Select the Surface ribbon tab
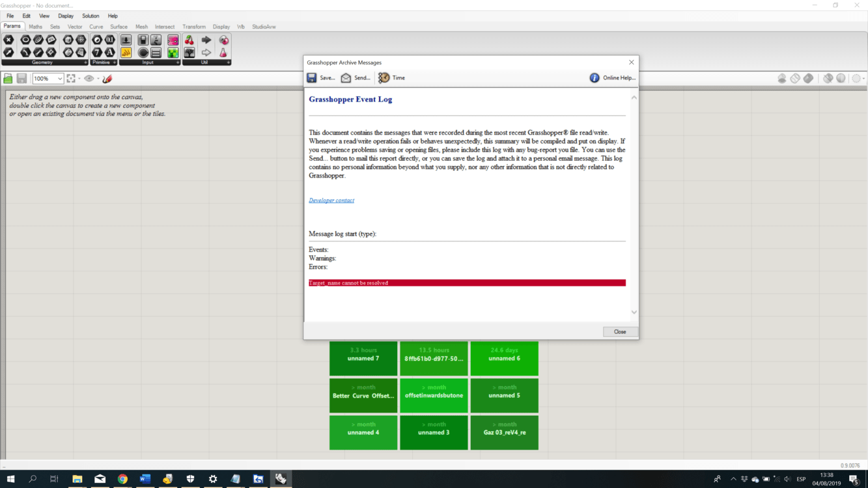Image resolution: width=868 pixels, height=488 pixels. tap(119, 27)
